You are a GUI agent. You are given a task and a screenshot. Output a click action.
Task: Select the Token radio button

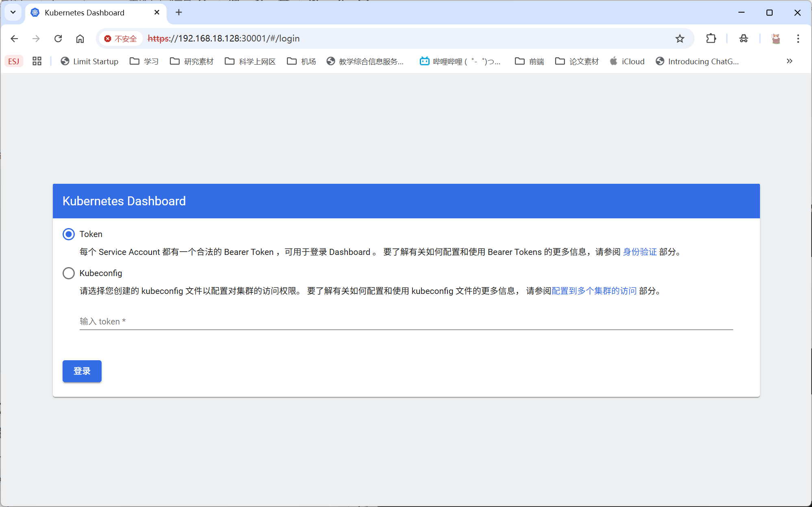(x=69, y=234)
